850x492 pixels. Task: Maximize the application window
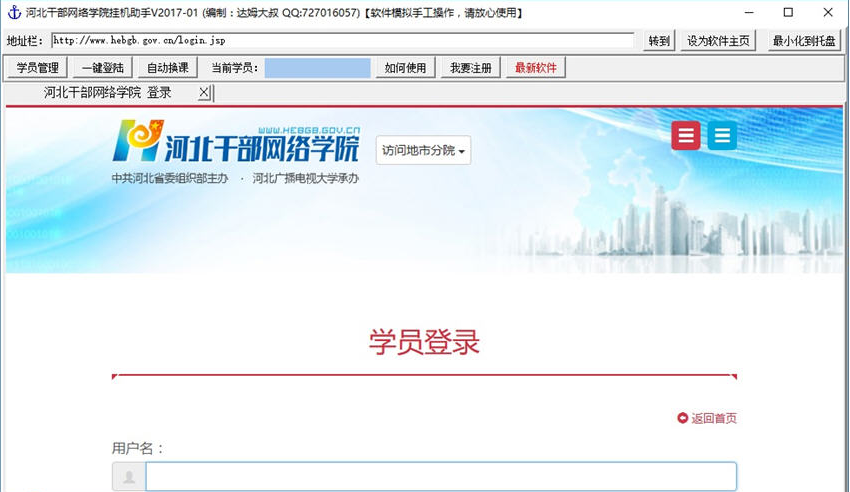[x=788, y=12]
